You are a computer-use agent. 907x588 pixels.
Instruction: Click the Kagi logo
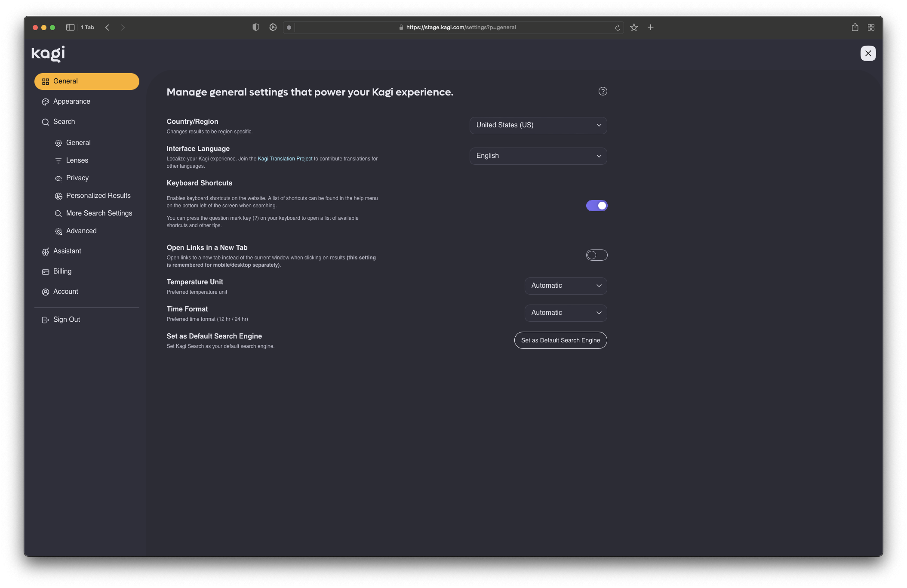tap(48, 54)
